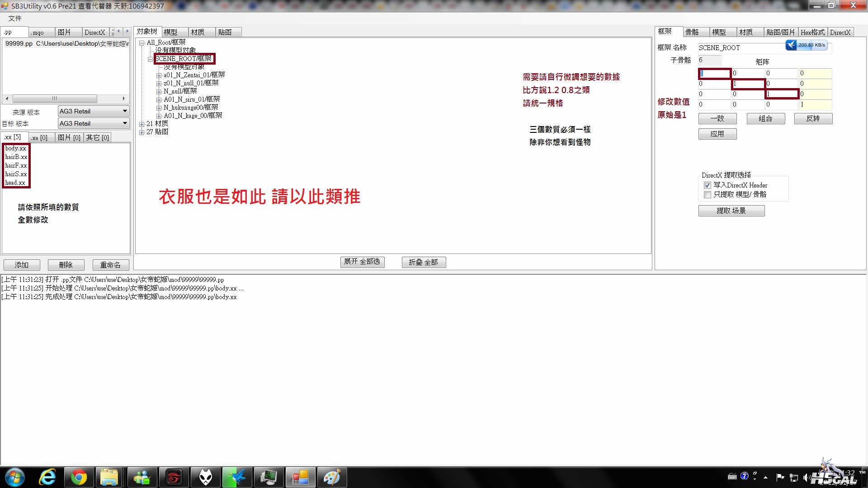The width and height of the screenshot is (868, 488).
Task: Show hidden system tray icons
Action: [765, 477]
